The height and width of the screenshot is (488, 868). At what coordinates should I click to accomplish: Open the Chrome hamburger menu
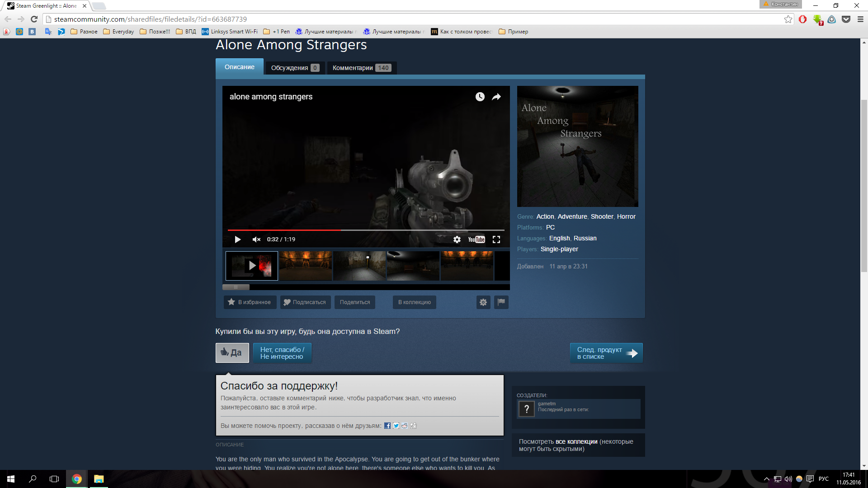(860, 19)
